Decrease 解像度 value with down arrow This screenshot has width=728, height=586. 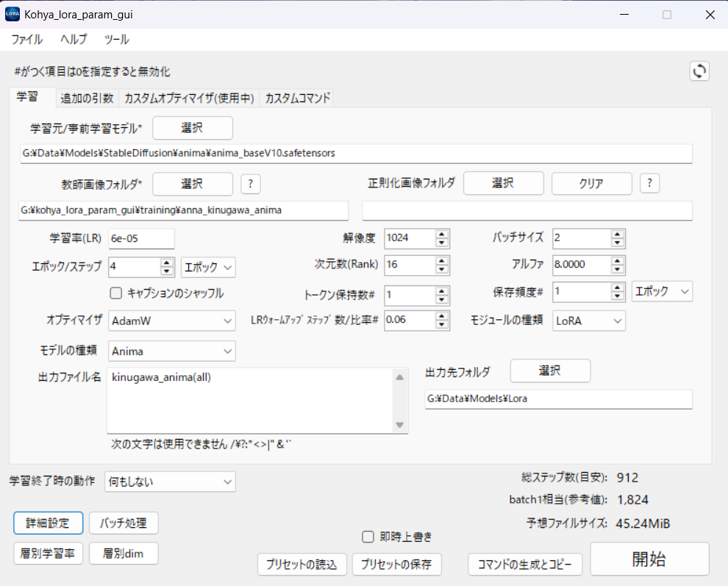point(442,243)
